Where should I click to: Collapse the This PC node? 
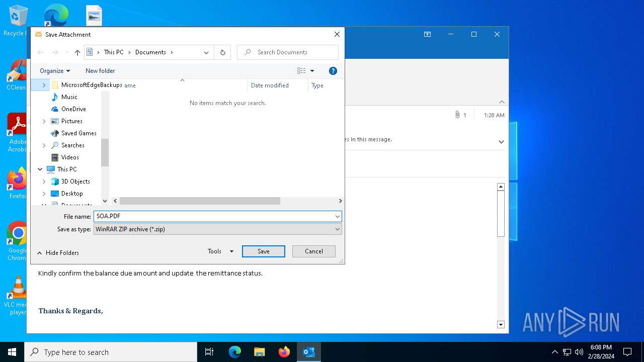click(x=40, y=169)
